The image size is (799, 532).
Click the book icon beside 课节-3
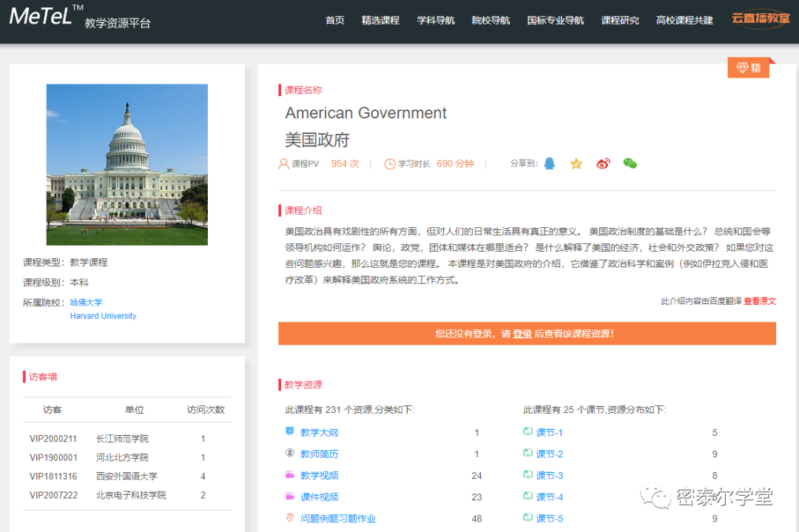(x=528, y=475)
